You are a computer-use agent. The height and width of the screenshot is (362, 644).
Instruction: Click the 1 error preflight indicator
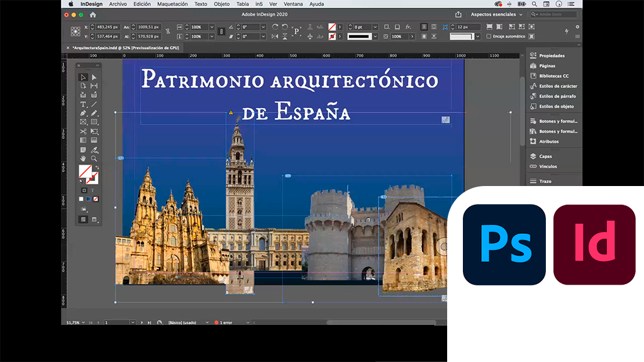coord(224,322)
